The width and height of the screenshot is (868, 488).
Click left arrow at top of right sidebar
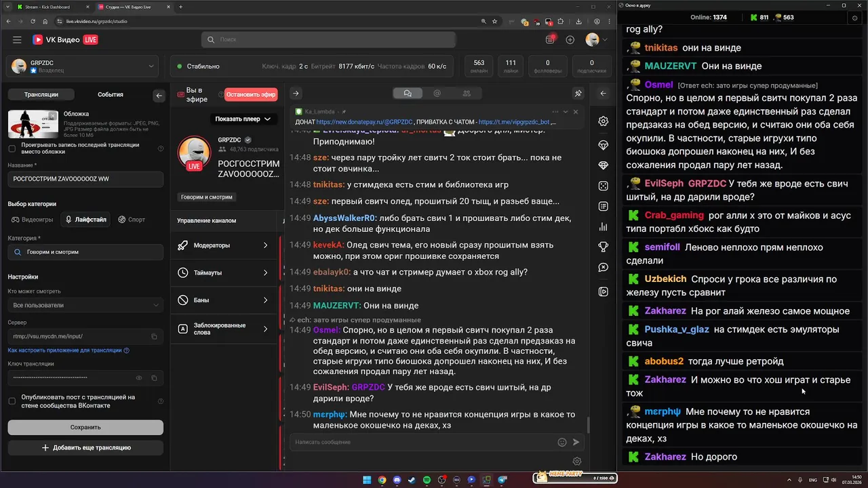pos(603,94)
